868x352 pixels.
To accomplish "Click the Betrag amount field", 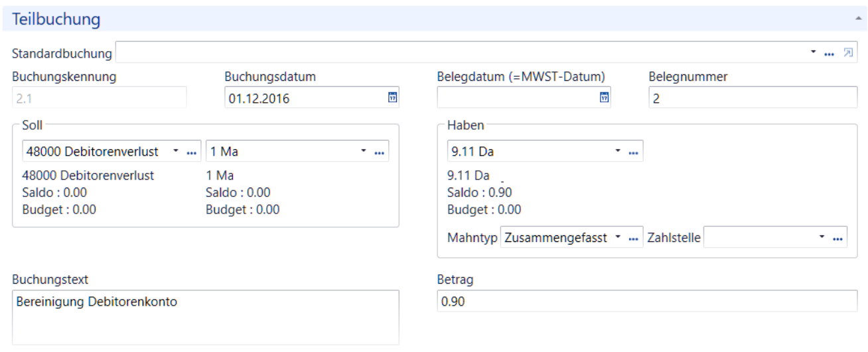I will [647, 301].
